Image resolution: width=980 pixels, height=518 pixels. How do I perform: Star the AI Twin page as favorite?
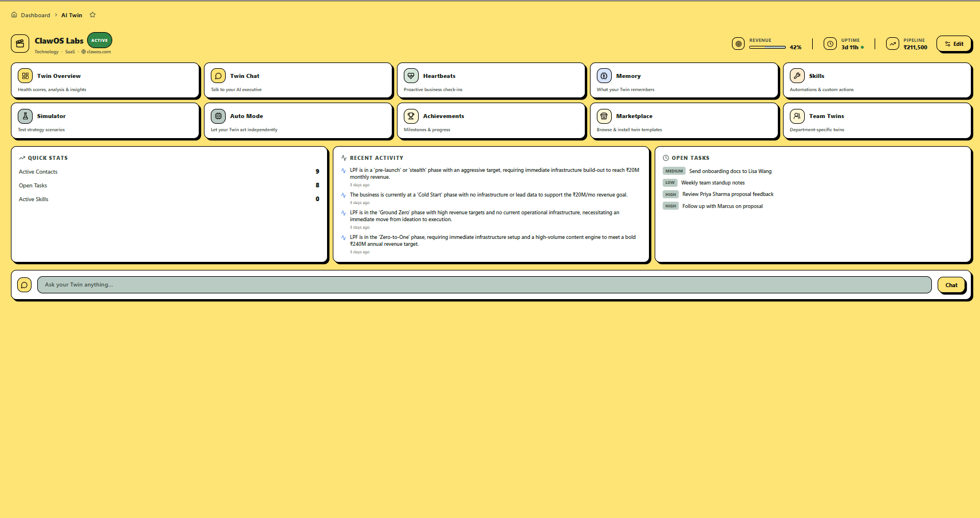pyautogui.click(x=92, y=15)
